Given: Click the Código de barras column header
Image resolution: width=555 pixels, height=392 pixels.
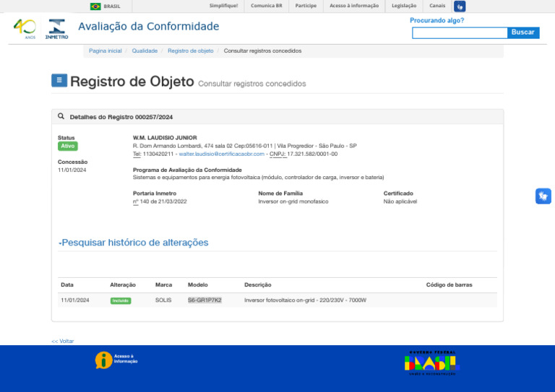Looking at the screenshot, I should (x=449, y=285).
